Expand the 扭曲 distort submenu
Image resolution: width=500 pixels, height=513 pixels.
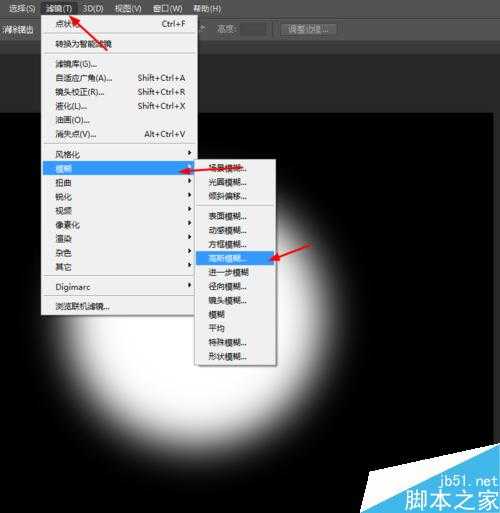coord(119,182)
